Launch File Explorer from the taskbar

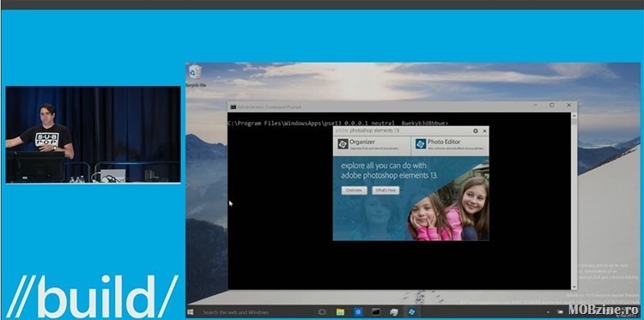340,312
